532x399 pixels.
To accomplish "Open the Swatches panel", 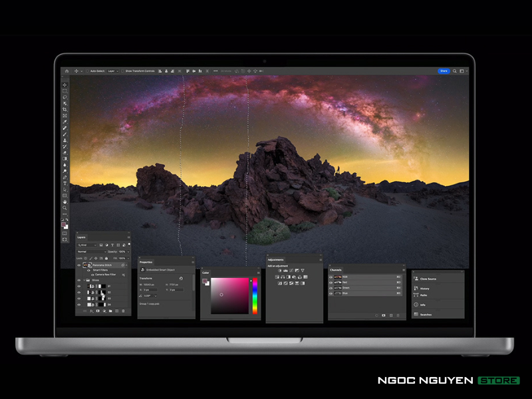I will tap(427, 314).
